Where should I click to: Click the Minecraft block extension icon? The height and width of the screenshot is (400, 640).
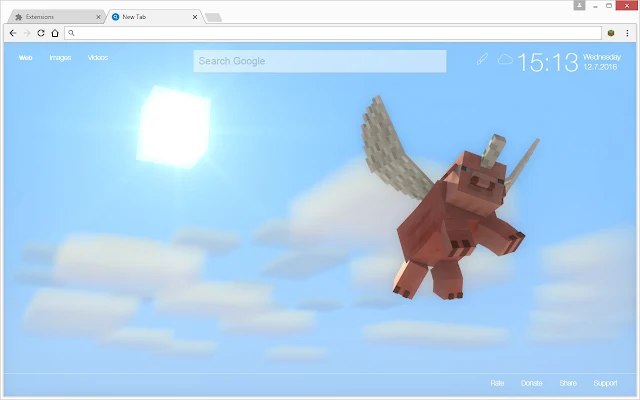611,33
